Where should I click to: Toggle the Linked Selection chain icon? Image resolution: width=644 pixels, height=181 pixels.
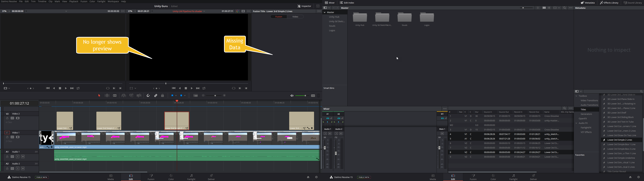point(156,96)
